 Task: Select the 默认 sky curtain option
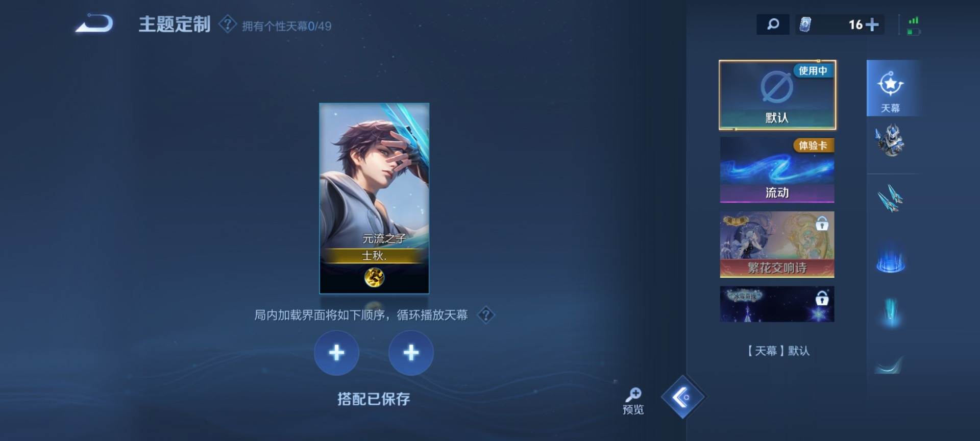pos(777,95)
